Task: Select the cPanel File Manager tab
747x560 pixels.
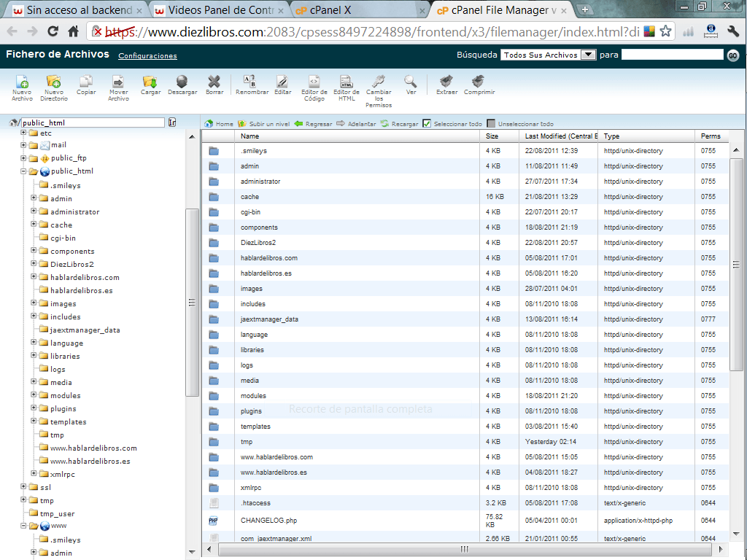Action: click(500, 10)
